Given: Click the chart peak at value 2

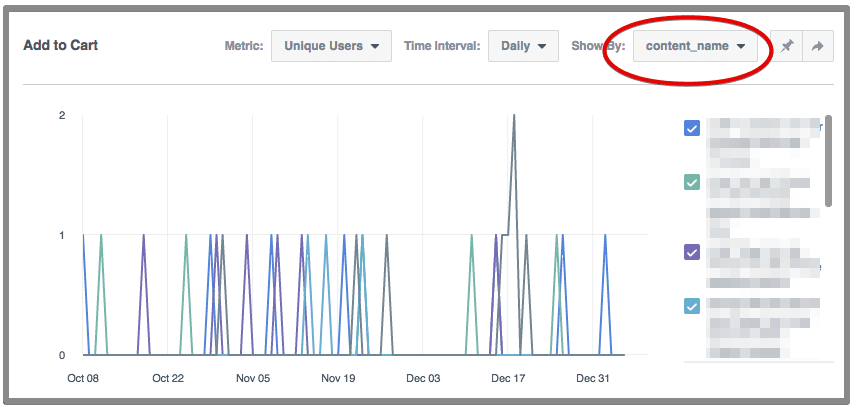Looking at the screenshot, I should [514, 116].
